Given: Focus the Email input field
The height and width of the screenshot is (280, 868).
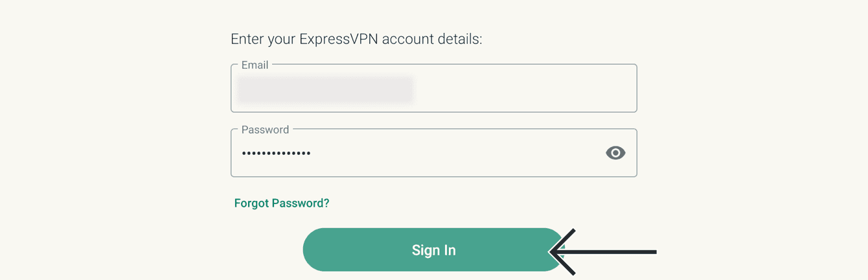Looking at the screenshot, I should 434,88.
